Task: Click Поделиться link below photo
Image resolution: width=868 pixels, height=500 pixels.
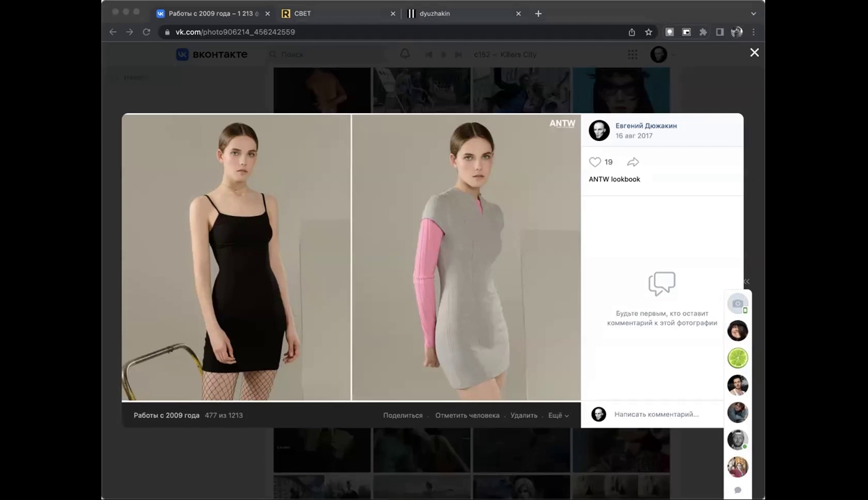Action: (x=403, y=415)
